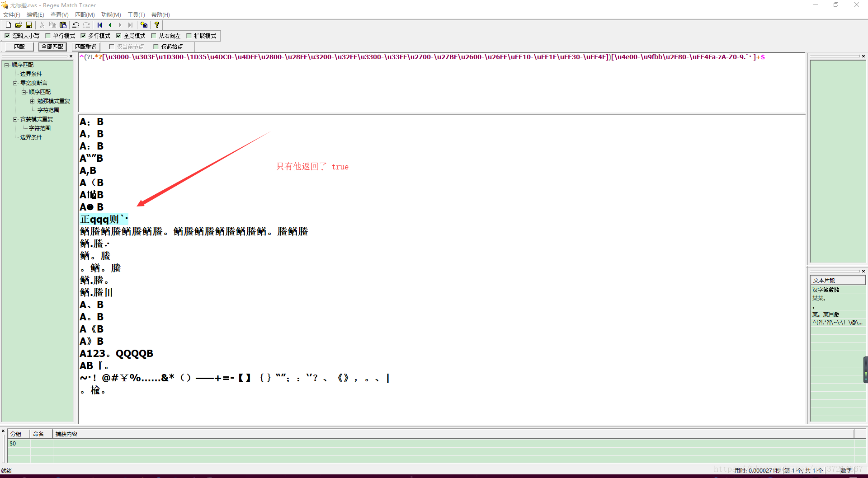Check the 仅起始点 option
868x478 pixels.
156,47
